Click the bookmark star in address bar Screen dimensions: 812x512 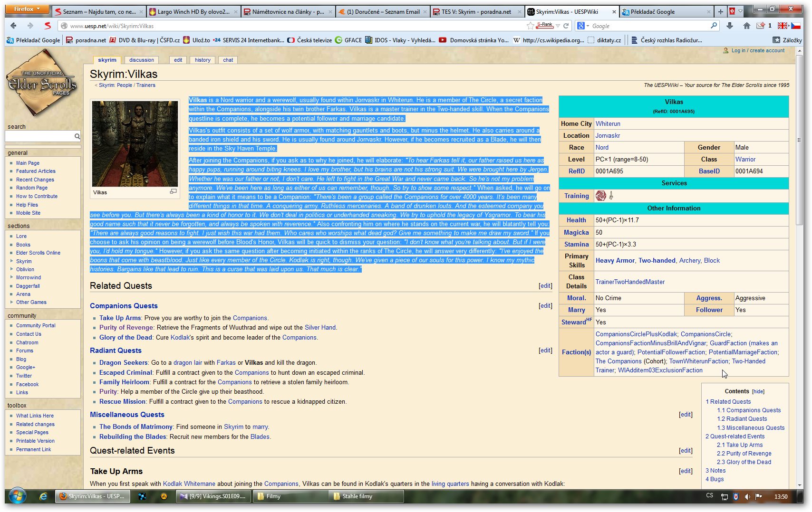click(530, 26)
